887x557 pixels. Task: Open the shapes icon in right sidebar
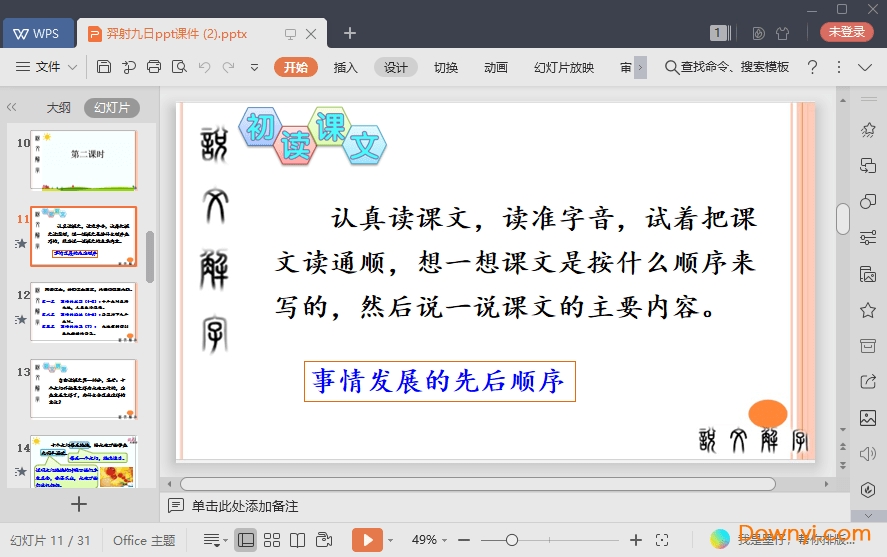868,201
